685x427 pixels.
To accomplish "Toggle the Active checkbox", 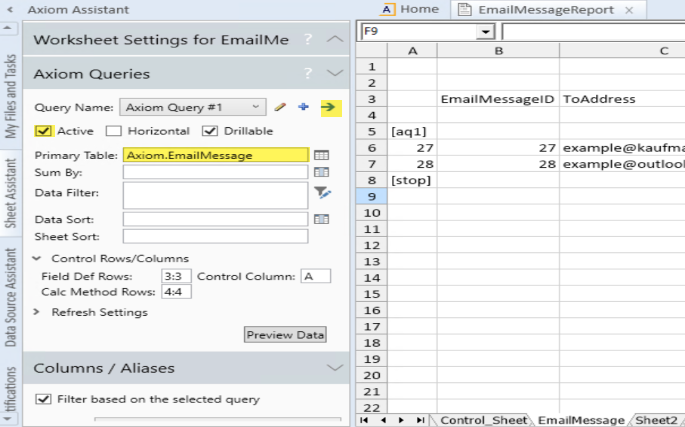I will 43,131.
